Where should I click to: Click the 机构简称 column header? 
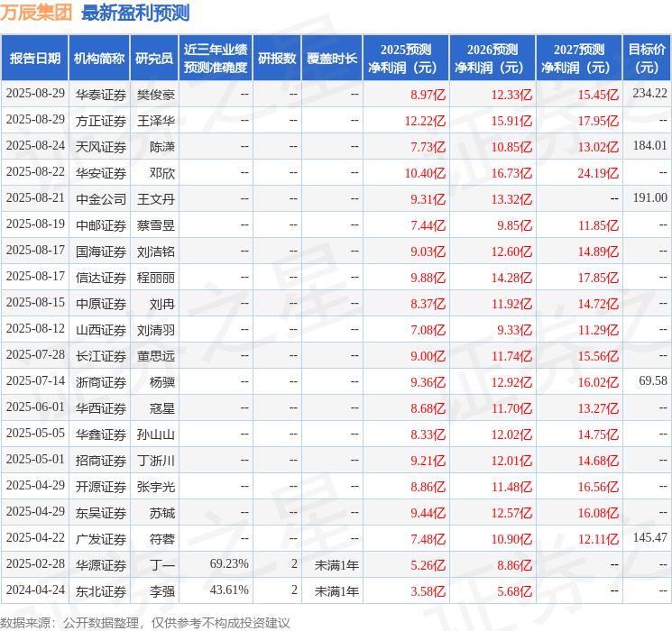[99, 59]
